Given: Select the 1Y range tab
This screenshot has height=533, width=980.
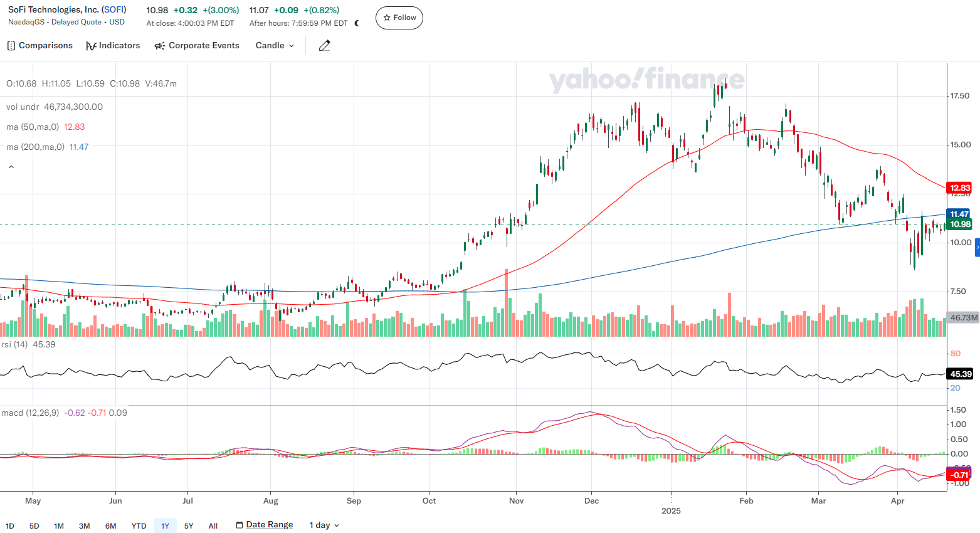Looking at the screenshot, I should pyautogui.click(x=165, y=526).
